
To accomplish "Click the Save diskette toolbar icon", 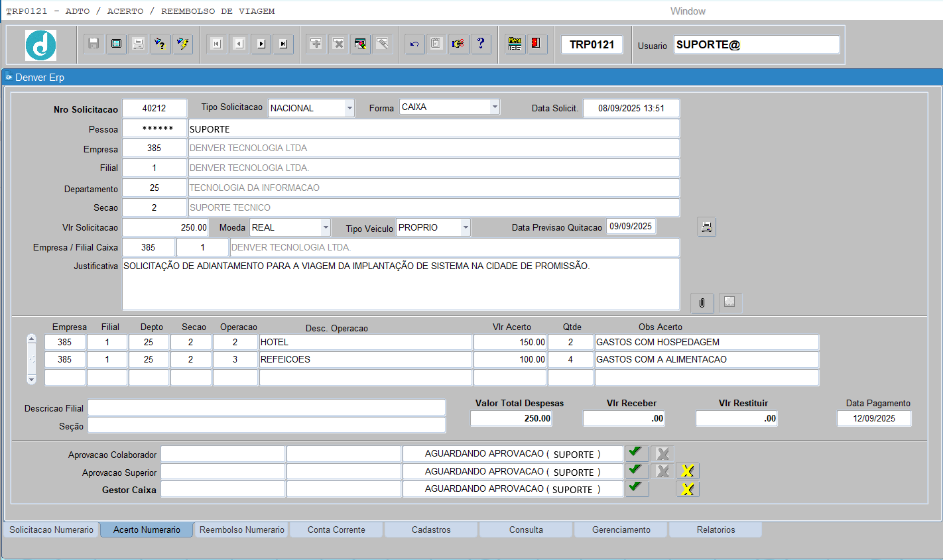I will (94, 44).
